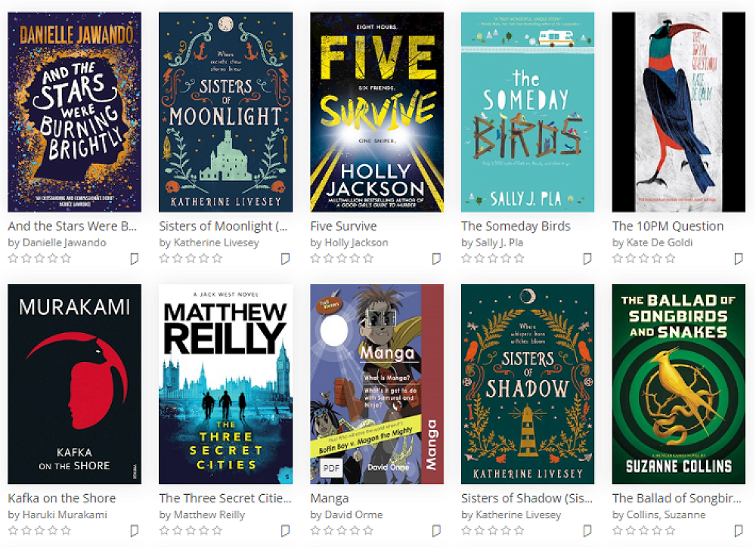Rate Five Survive five stars
Screen dimensions: 756x547
(x=368, y=258)
